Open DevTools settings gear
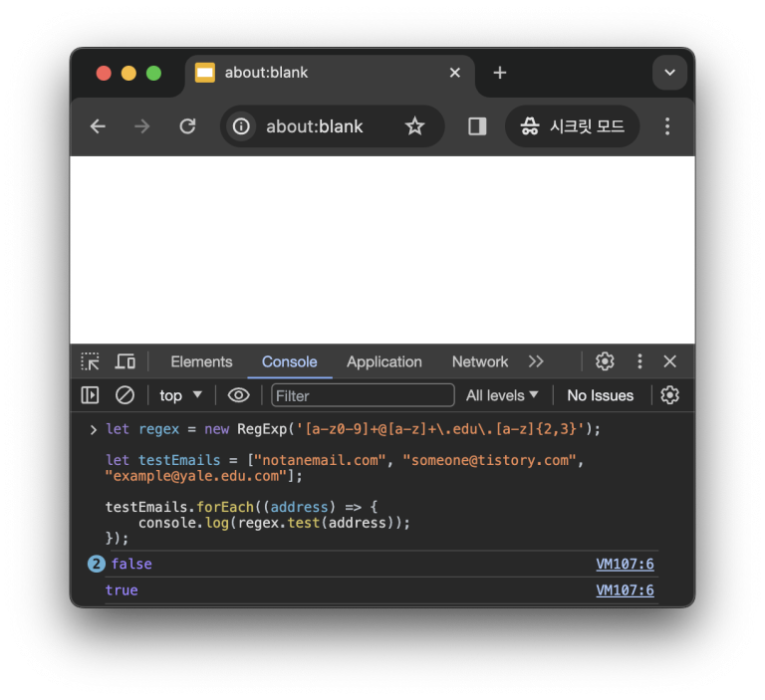Viewport: 765px width, 700px height. tap(605, 361)
